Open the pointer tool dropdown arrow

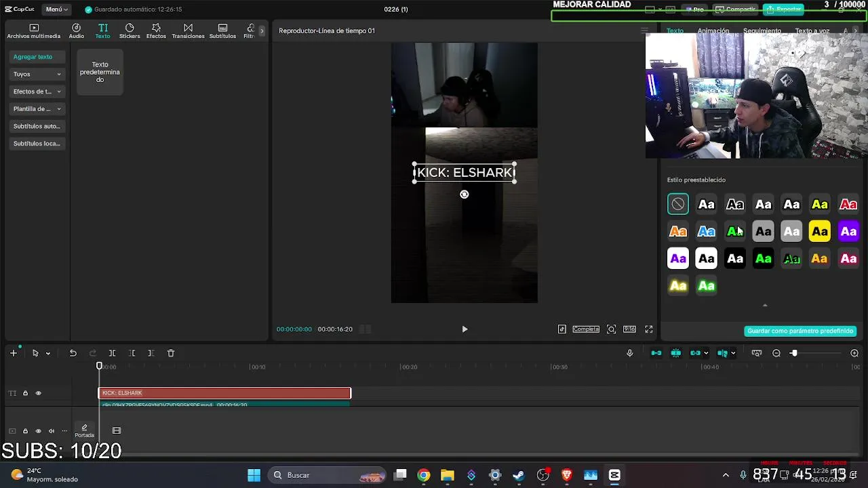click(47, 354)
